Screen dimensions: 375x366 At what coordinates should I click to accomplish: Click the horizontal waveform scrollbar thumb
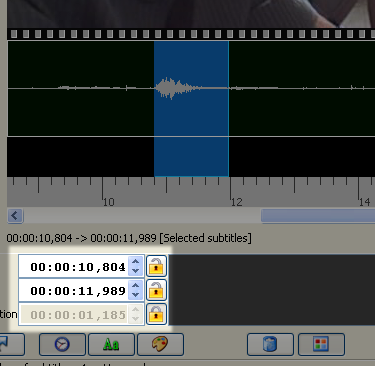point(318,216)
